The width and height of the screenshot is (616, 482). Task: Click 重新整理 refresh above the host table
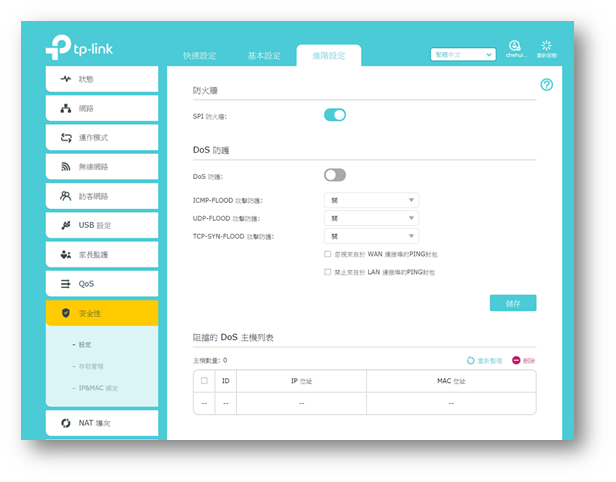coord(484,360)
